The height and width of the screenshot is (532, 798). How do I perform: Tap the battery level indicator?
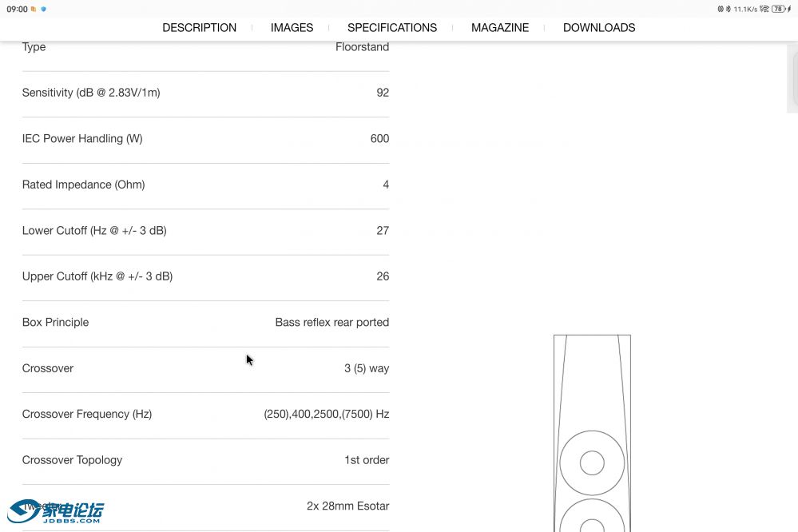coord(778,9)
